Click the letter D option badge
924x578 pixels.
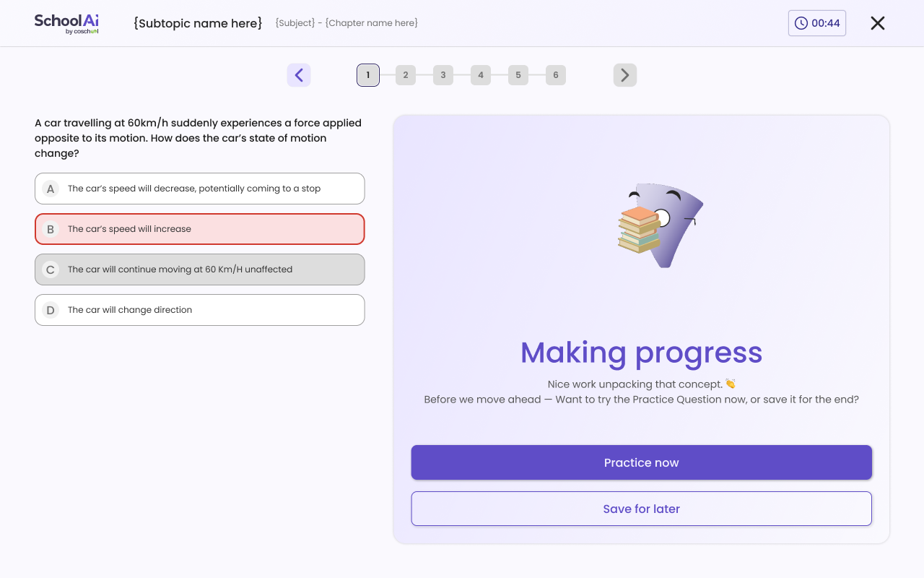pos(51,310)
